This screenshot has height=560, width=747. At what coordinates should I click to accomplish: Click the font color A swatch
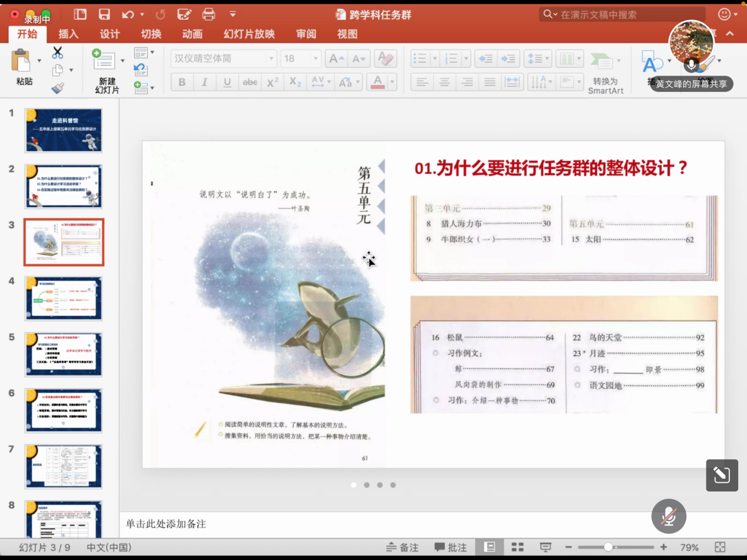378,82
